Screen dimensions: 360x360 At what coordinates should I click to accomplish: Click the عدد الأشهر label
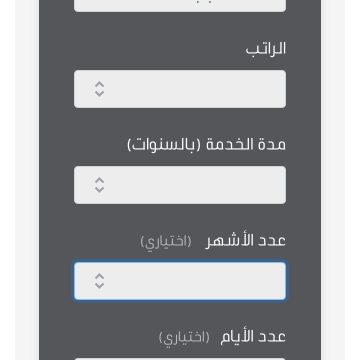(x=245, y=240)
